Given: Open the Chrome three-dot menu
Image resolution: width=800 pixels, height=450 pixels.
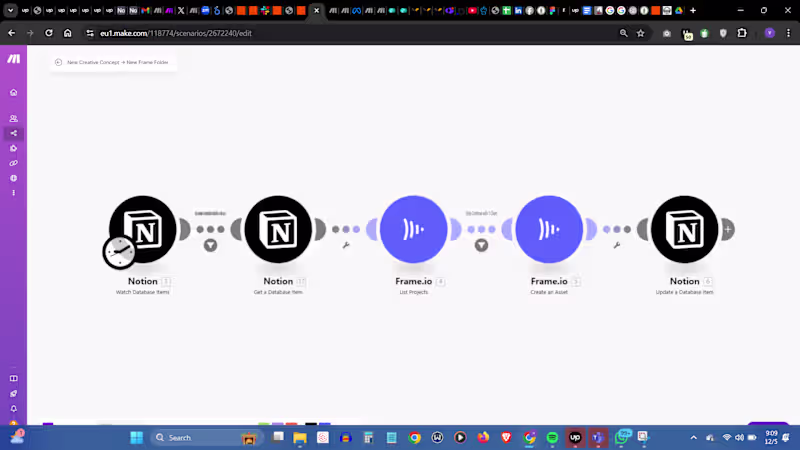Looking at the screenshot, I should 788,33.
